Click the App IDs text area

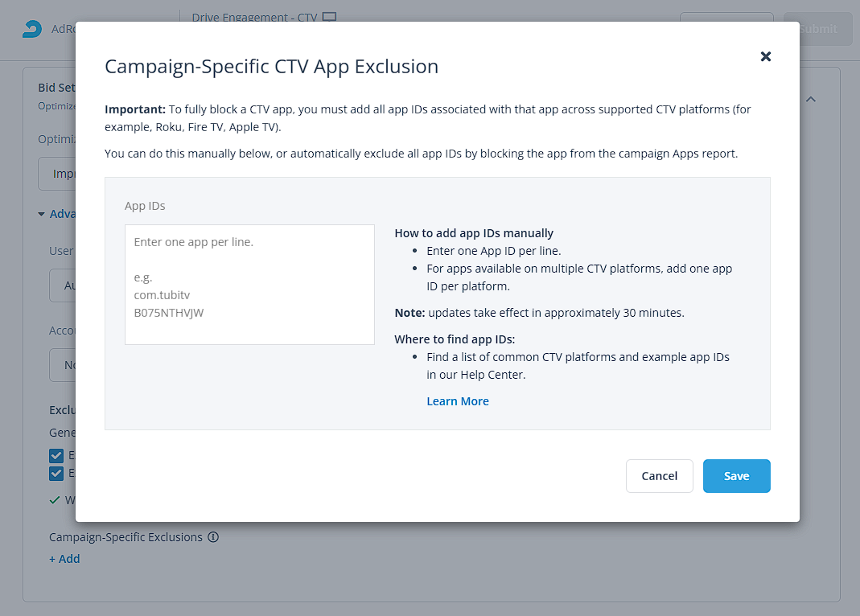[x=249, y=285]
